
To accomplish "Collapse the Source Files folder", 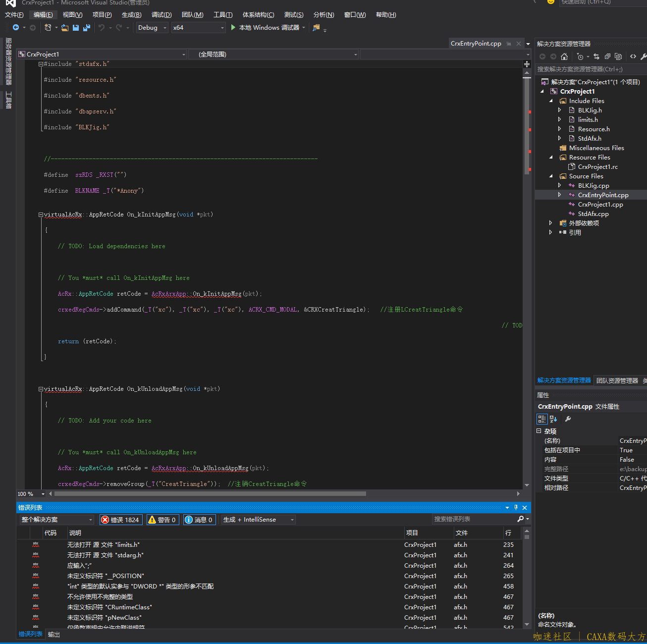I will tap(551, 176).
